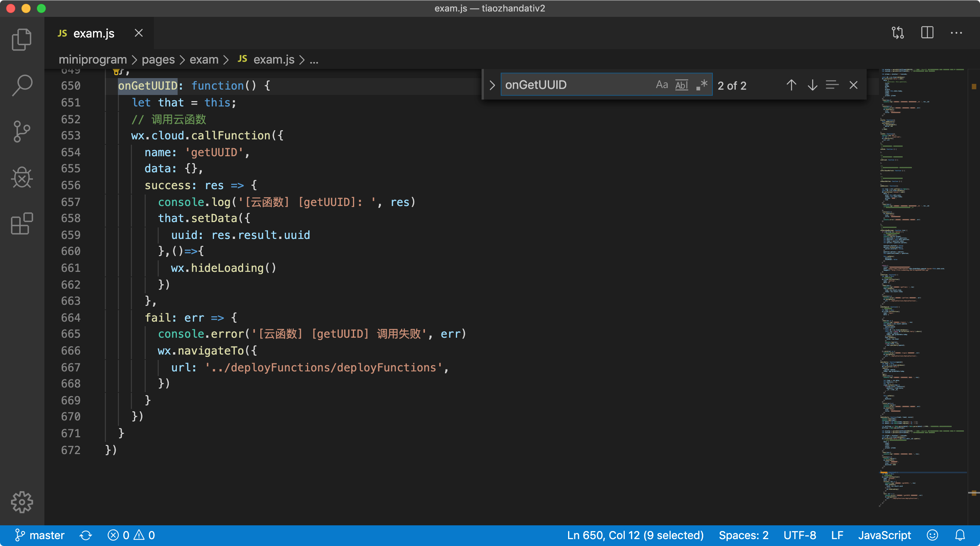
Task: Open the Spaces: 2 indentation picker
Action: click(743, 535)
